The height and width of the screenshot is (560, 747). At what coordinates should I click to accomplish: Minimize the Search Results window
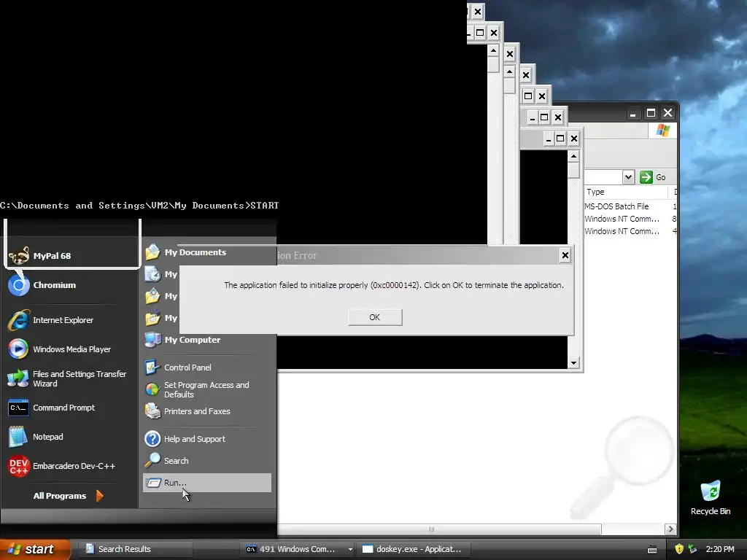click(x=632, y=113)
